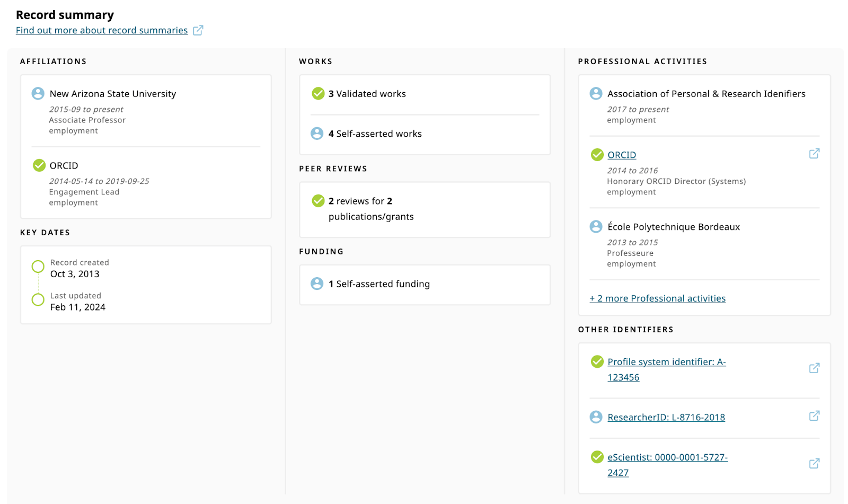
Task: Click person icon next to Self-asserted funding
Action: 317,284
